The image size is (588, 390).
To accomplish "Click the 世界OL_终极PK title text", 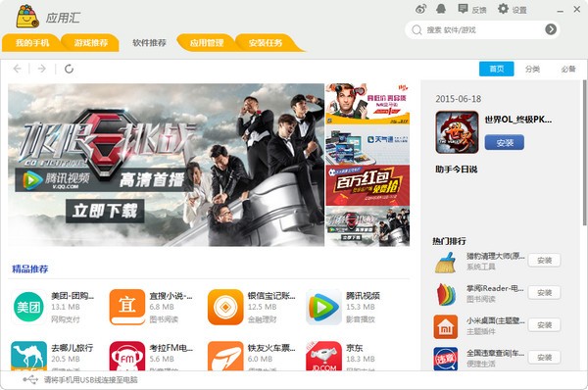I will pos(517,120).
